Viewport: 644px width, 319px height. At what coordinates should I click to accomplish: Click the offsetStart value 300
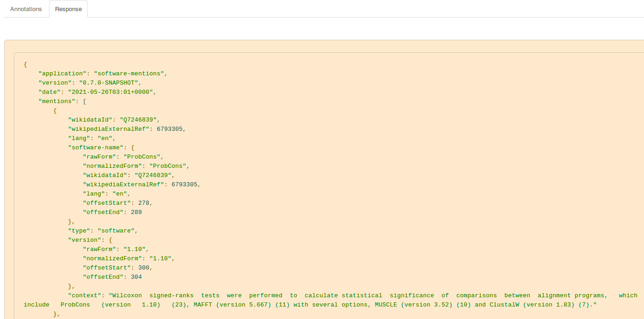point(144,268)
